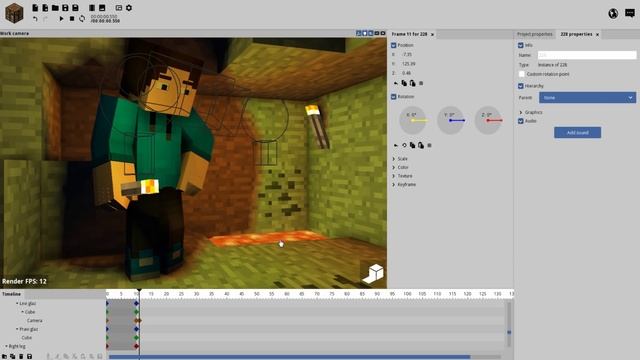This screenshot has width=640, height=360.
Task: Click the Add sound button
Action: (x=577, y=133)
